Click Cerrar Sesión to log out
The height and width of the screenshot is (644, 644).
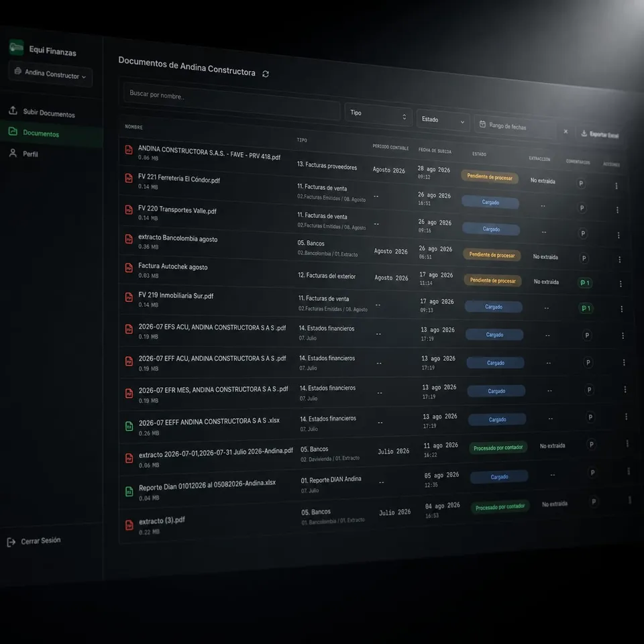pyautogui.click(x=34, y=541)
